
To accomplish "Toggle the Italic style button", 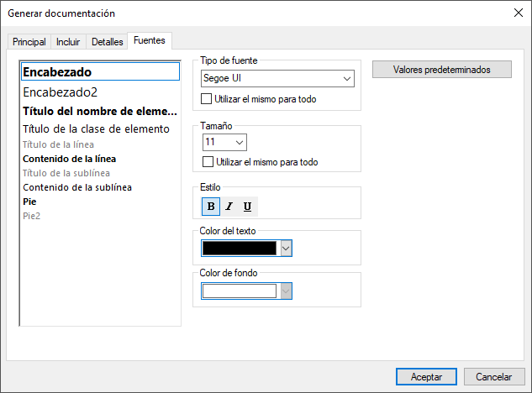I will tap(229, 207).
